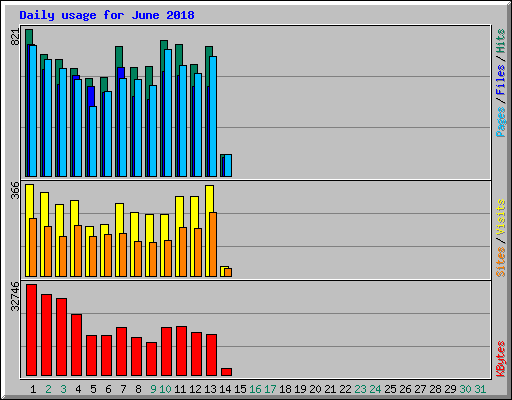Viewport: 512px width, 400px height.
Task: Click the Files legend label
Action: 500,80
